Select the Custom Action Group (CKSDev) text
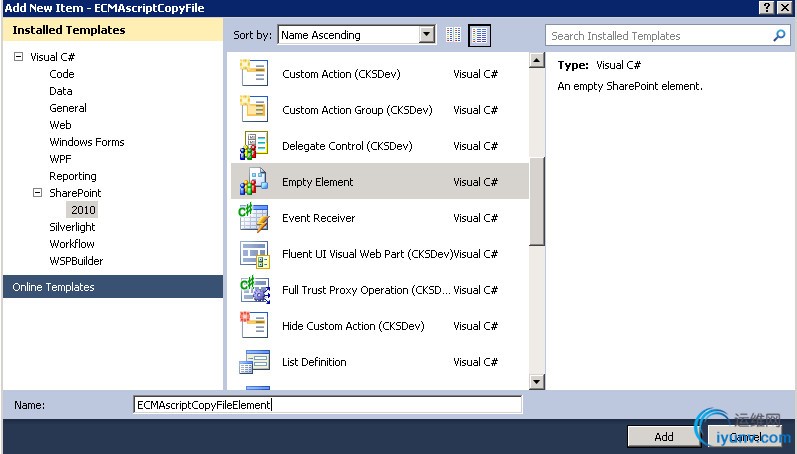Image resolution: width=797 pixels, height=454 pixels. pos(357,110)
